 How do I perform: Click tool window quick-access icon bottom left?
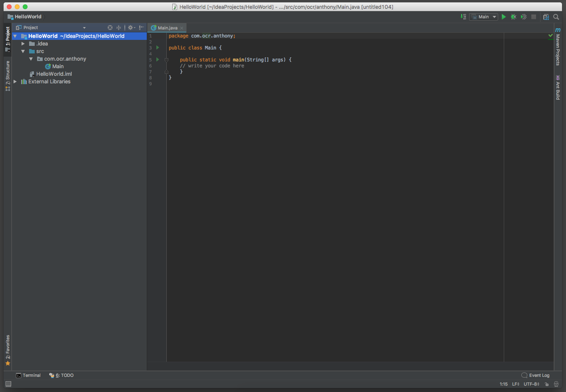(8, 384)
